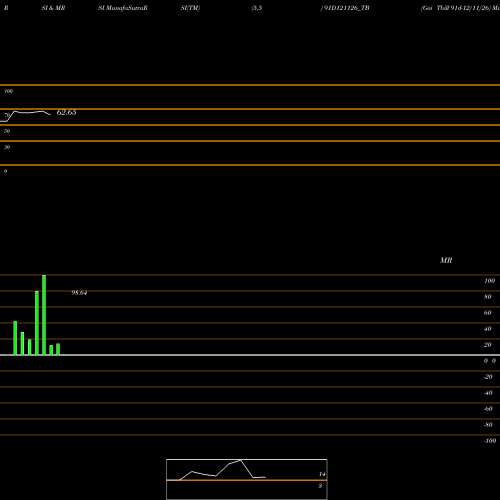Click the second-tallest green MR bar
Screen dimensions: 500x500
[x=37, y=323]
